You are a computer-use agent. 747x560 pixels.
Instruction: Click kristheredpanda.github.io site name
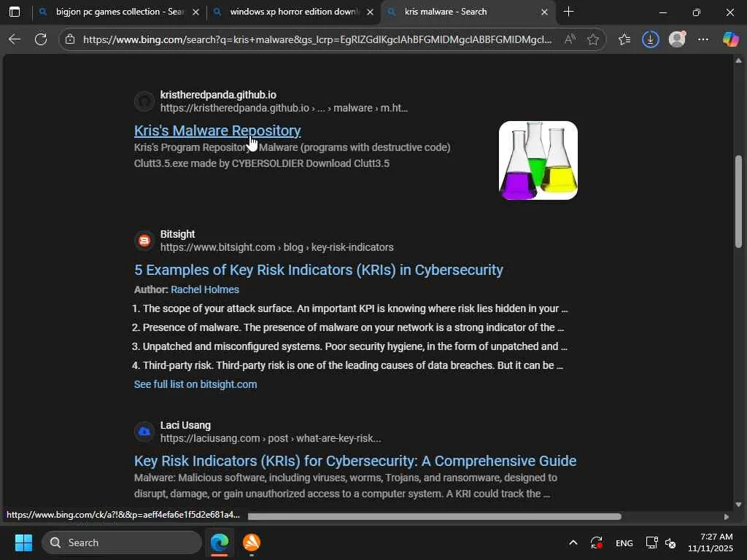pyautogui.click(x=218, y=95)
